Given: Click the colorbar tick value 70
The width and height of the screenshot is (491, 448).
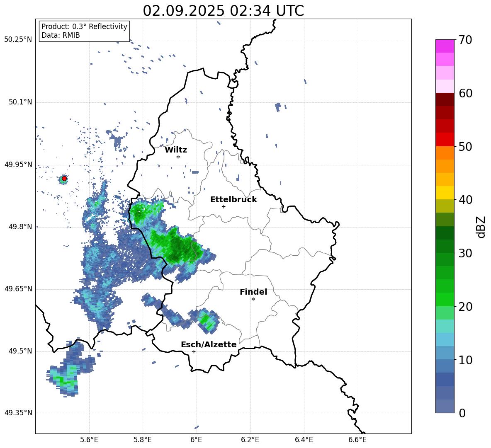Looking at the screenshot, I should (466, 40).
